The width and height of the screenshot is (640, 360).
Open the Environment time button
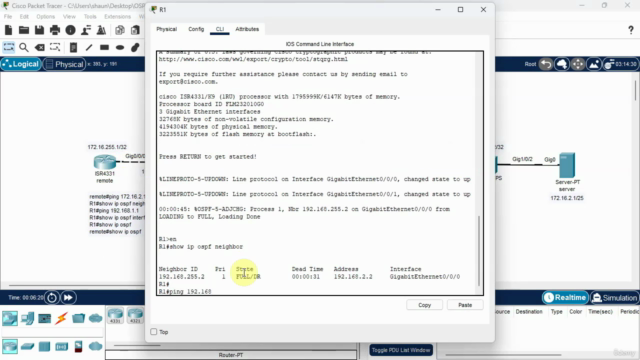point(620,64)
